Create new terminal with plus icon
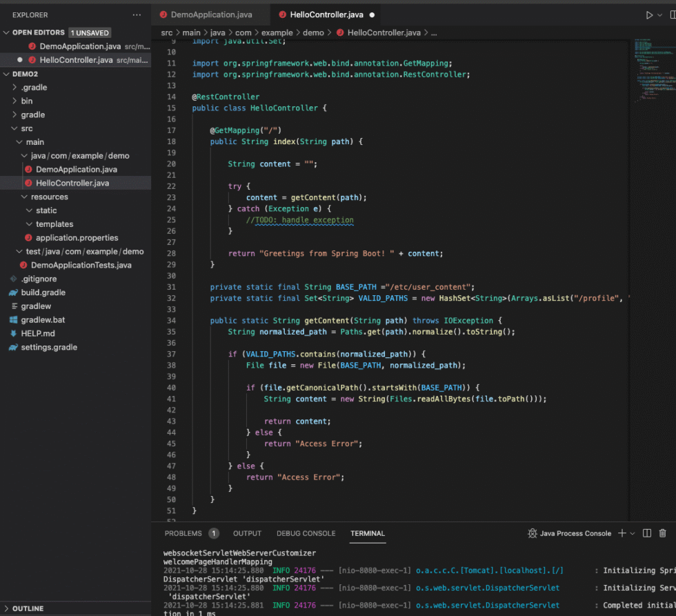Viewport: 676px width, 616px height. (x=622, y=533)
